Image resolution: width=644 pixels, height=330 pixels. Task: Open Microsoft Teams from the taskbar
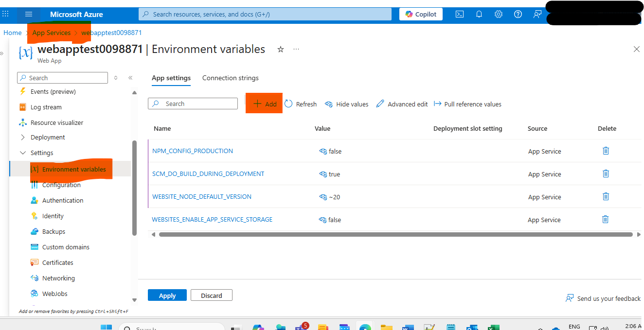301,327
